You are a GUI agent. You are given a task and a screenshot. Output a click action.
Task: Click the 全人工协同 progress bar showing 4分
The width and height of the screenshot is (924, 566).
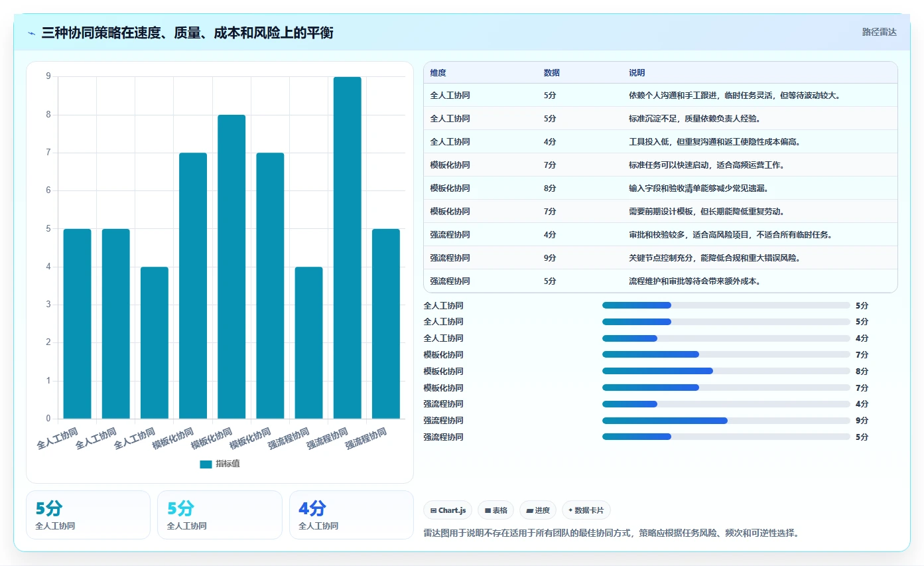(726, 338)
